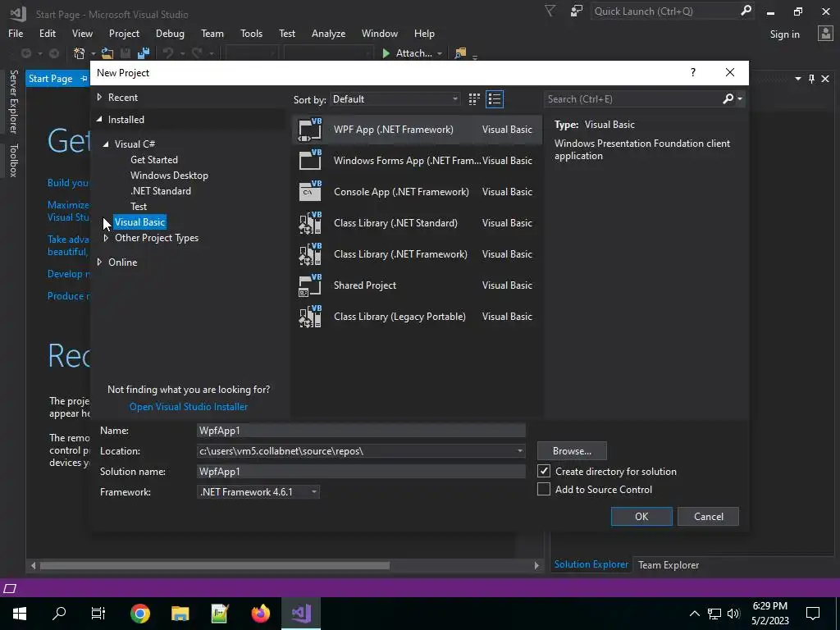Viewport: 840px width, 630px height.
Task: Uncheck Create directory for solution
Action: (x=544, y=471)
